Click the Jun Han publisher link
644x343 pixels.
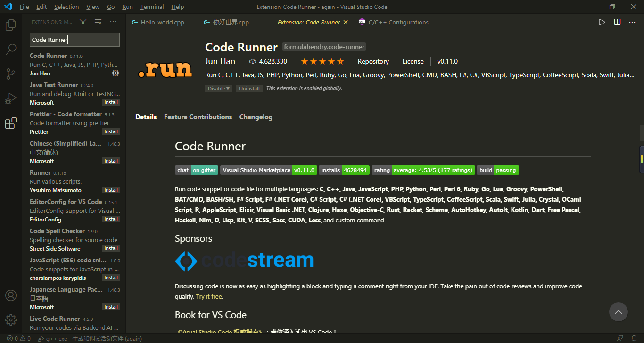(x=220, y=61)
